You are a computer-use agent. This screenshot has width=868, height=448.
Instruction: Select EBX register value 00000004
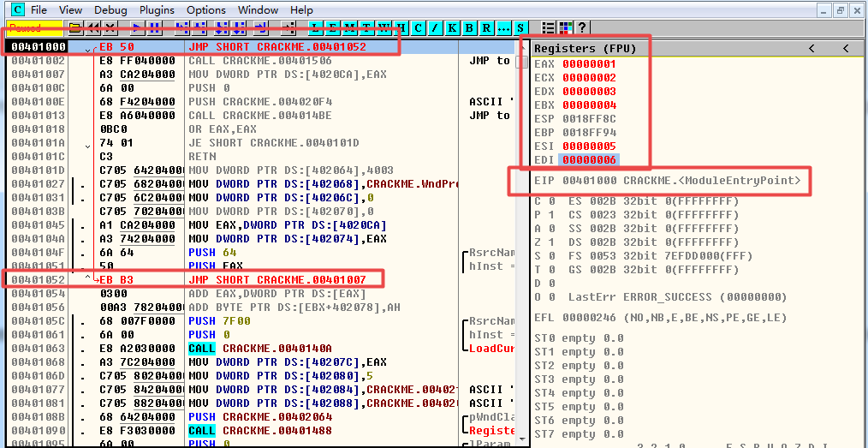(x=589, y=105)
